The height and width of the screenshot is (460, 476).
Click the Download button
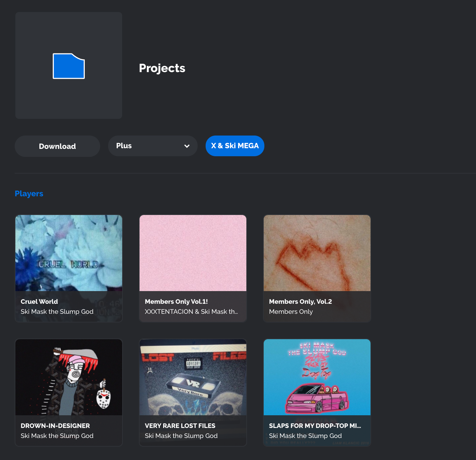pos(57,146)
